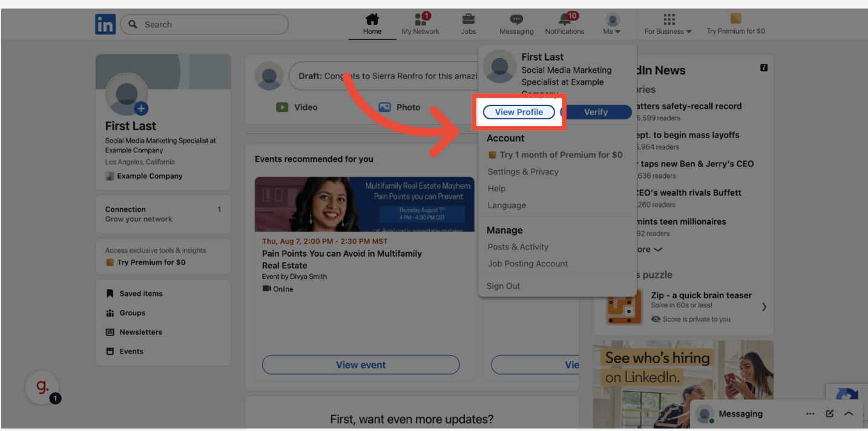Click the LinkedIn logo icon
Viewport: 868px width, 431px height.
[105, 24]
